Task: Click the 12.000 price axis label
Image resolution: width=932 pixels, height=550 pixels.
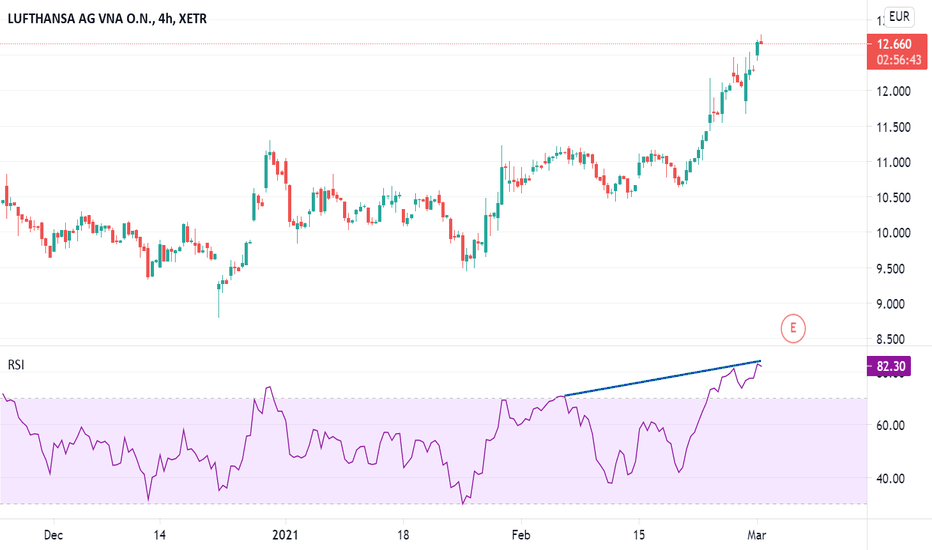Action: click(x=893, y=91)
